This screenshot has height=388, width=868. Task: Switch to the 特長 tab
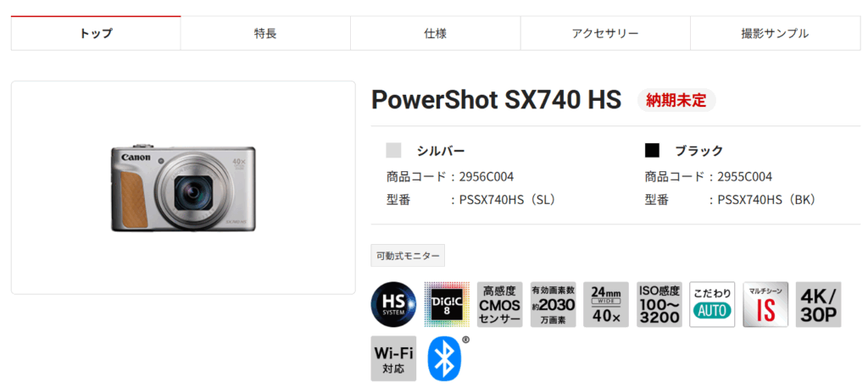pyautogui.click(x=265, y=33)
